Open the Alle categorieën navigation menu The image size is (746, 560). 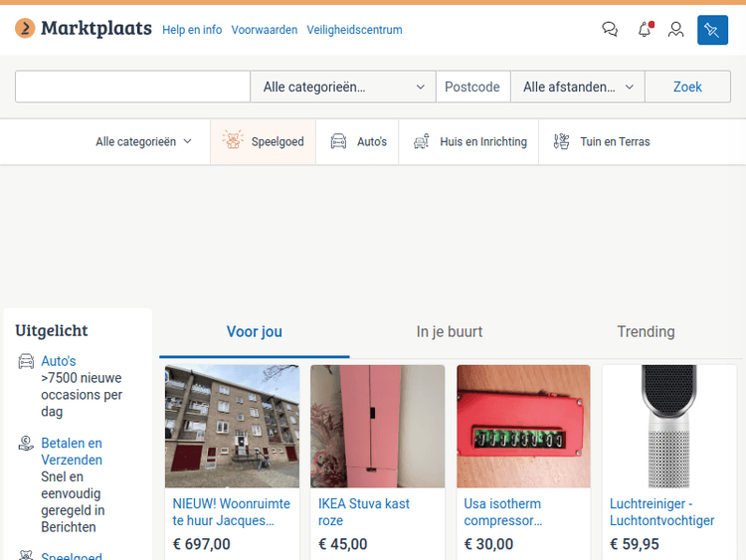[143, 142]
